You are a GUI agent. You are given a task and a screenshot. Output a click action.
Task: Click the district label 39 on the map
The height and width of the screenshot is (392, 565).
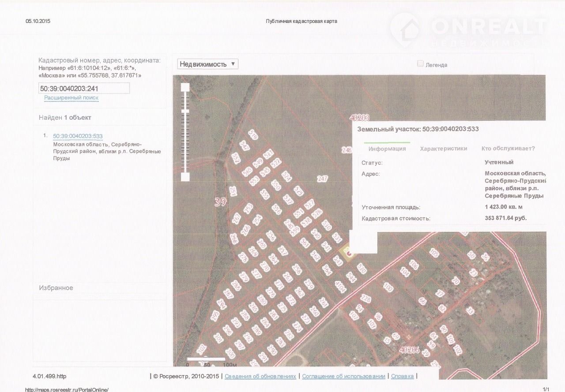coord(220,202)
